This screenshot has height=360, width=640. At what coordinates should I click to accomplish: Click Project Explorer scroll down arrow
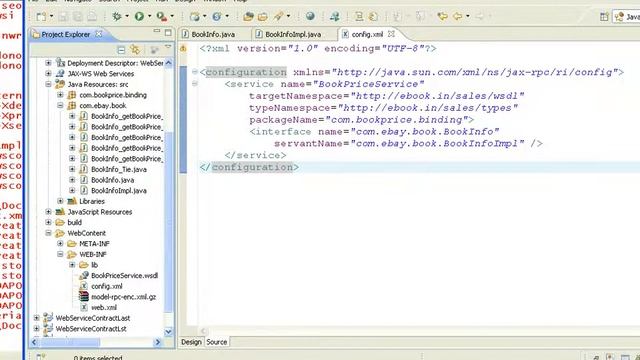[x=168, y=332]
